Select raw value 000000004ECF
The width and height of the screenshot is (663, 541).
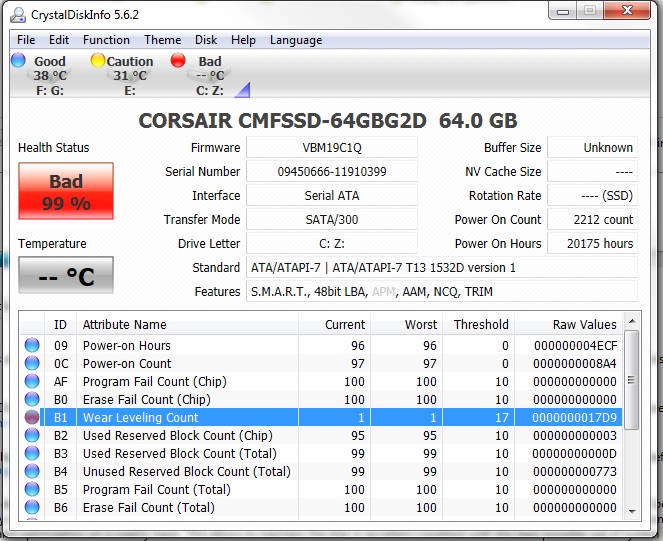575,346
